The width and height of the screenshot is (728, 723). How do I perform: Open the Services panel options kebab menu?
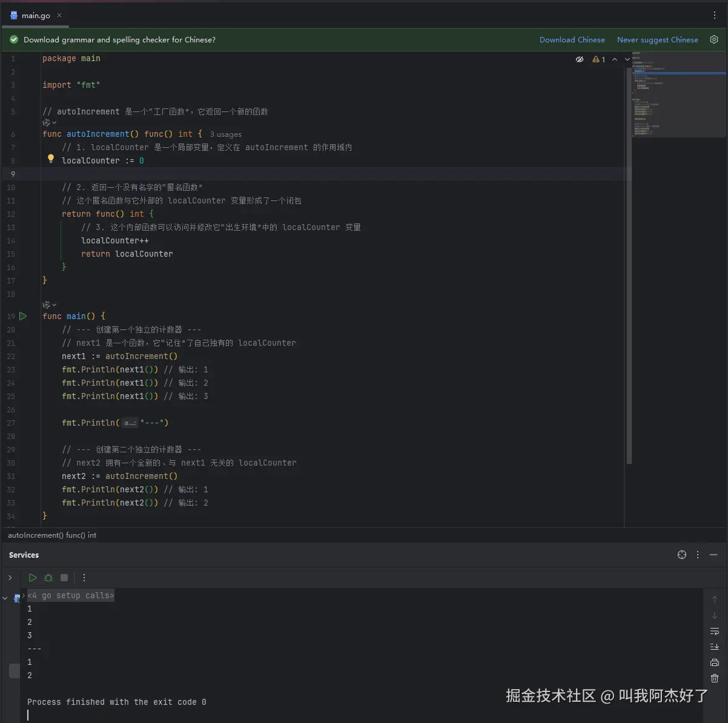tap(698, 555)
